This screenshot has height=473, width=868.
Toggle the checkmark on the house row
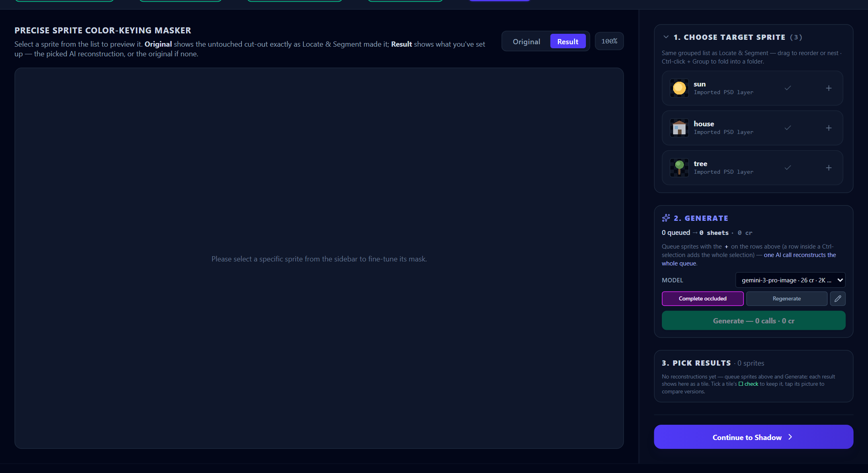(788, 128)
